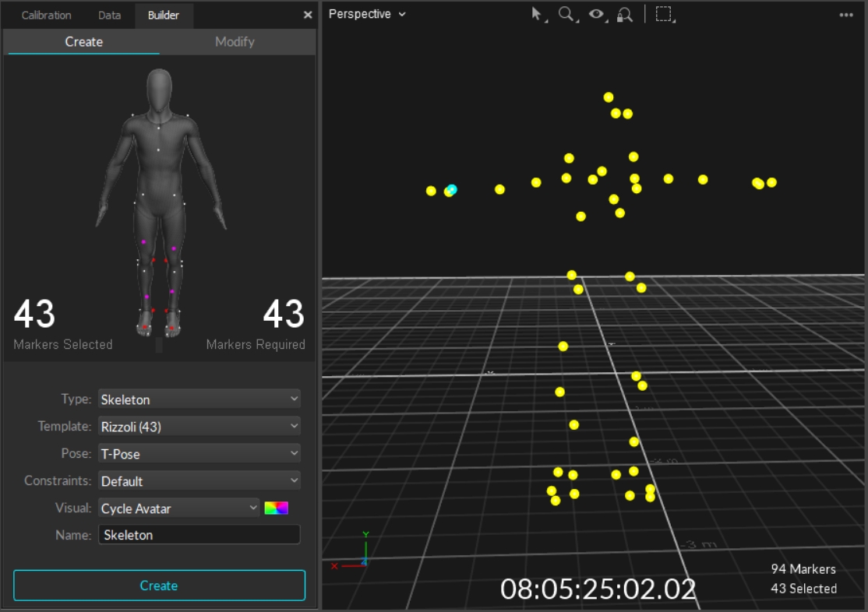Image resolution: width=868 pixels, height=612 pixels.
Task: Click the magnifier zoom tool icon
Action: click(566, 14)
